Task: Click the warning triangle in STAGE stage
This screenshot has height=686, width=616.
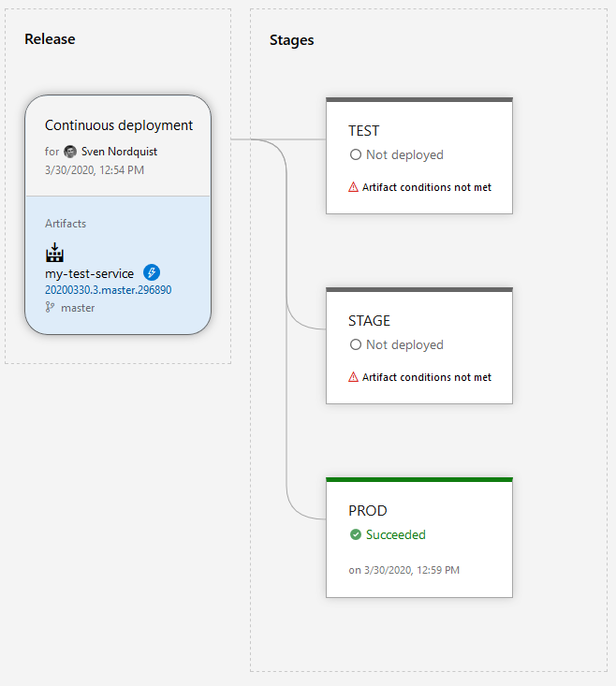Action: pyautogui.click(x=353, y=377)
